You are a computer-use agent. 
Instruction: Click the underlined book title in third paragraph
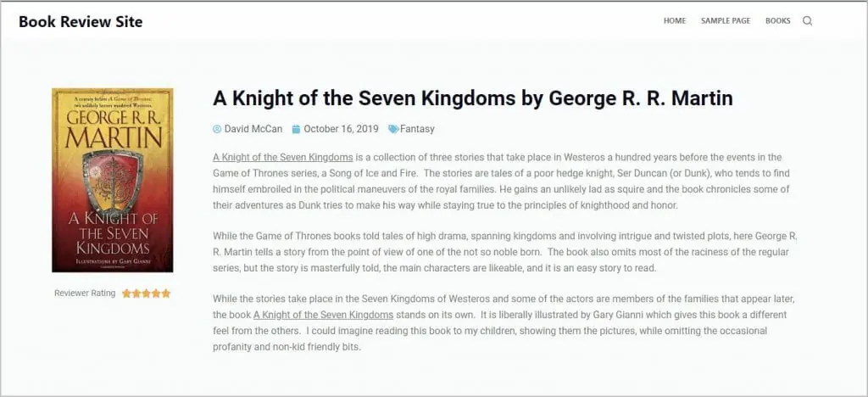click(x=323, y=315)
